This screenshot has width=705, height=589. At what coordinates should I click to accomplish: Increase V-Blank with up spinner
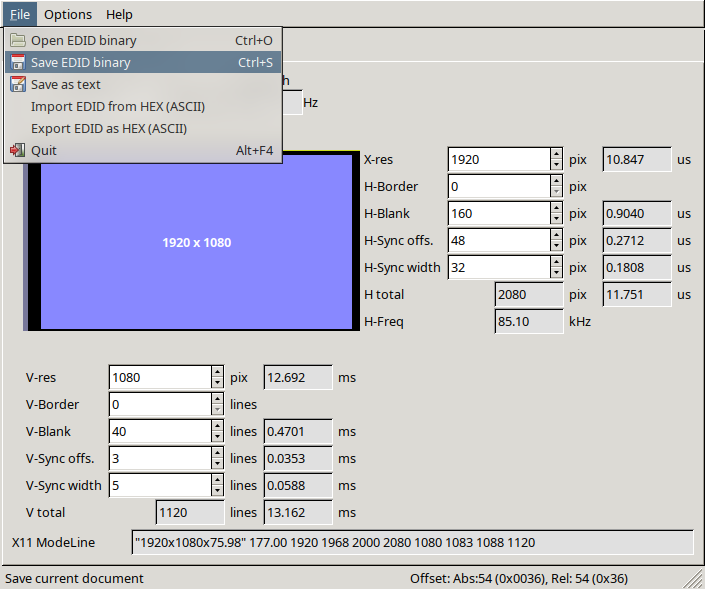point(218,426)
